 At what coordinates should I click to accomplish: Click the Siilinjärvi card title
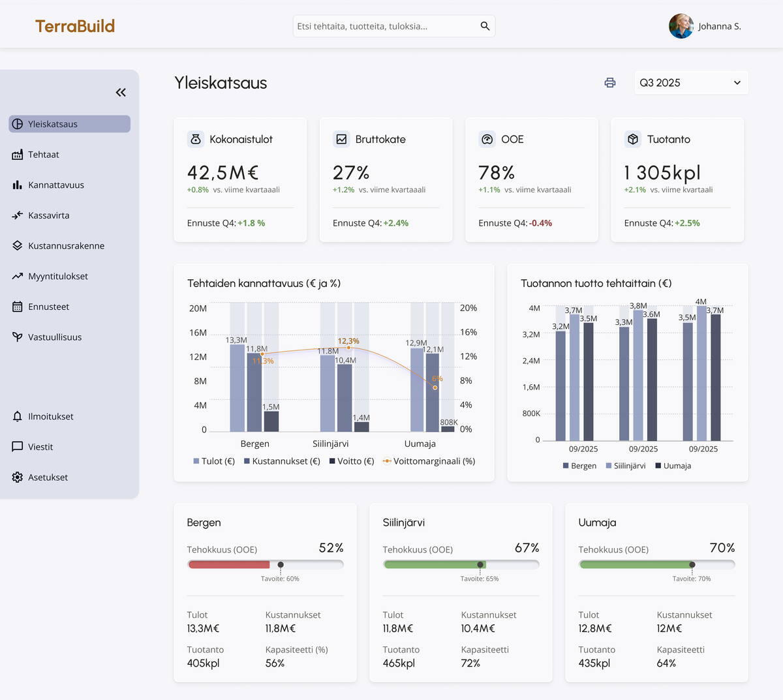pyautogui.click(x=404, y=523)
